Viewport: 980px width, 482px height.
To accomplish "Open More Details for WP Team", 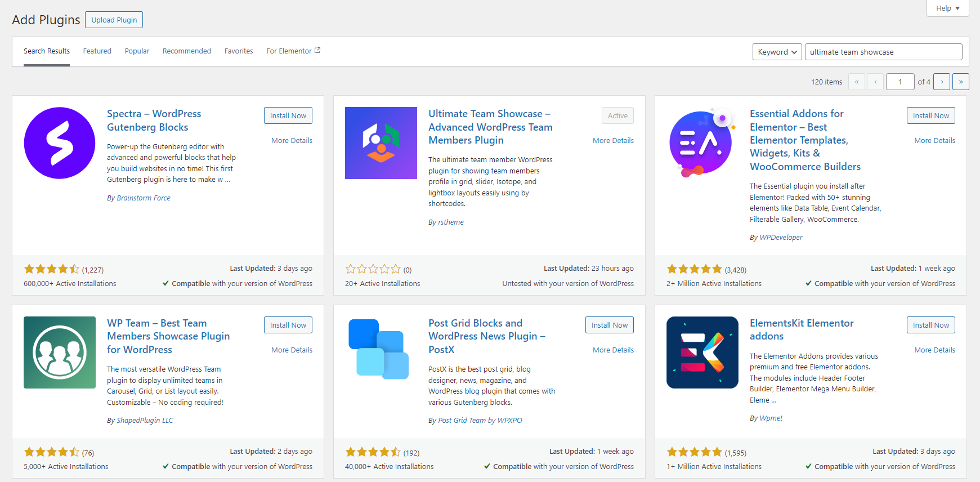I will click(292, 350).
